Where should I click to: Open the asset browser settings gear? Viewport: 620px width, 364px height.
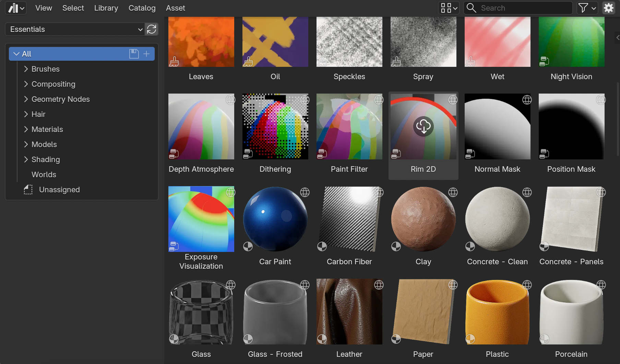point(608,8)
